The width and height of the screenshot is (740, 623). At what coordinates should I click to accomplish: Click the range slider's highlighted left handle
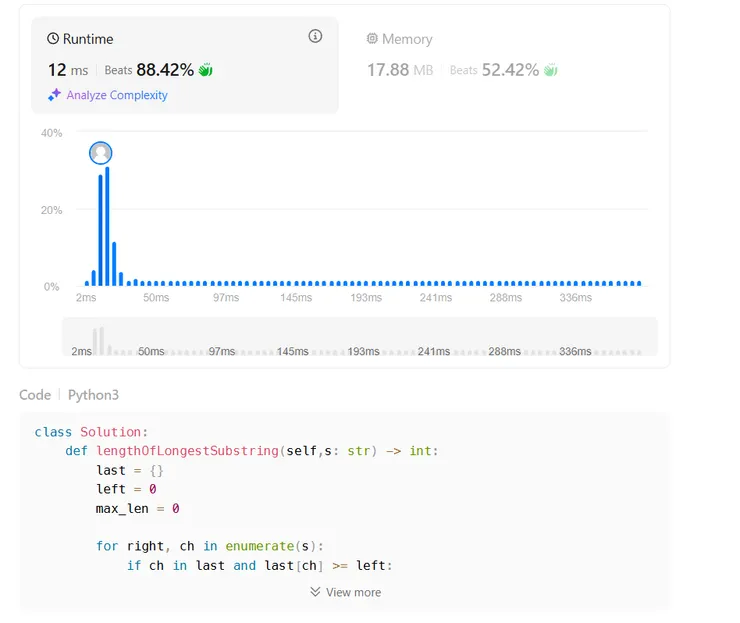coord(98,338)
